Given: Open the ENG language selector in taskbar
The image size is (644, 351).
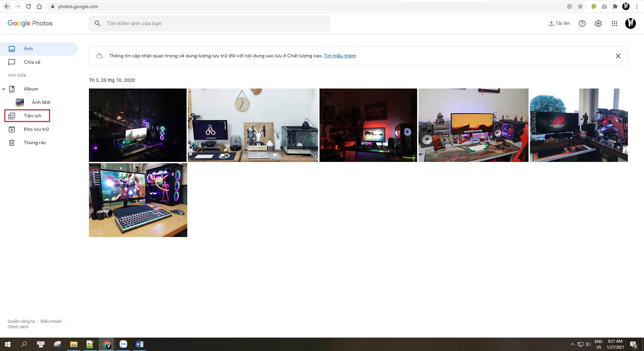Looking at the screenshot, I should pyautogui.click(x=599, y=344).
